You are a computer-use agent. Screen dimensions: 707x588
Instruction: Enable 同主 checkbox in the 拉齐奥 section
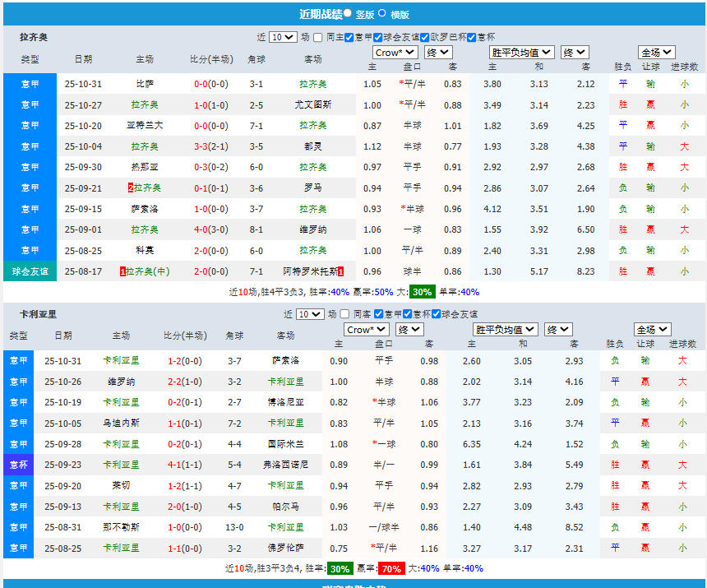[320, 37]
